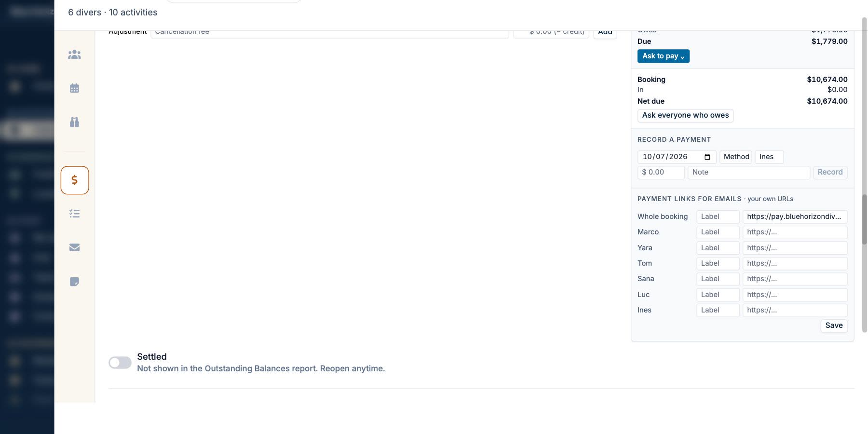Open the calendar schedule icon in rail

click(x=74, y=88)
